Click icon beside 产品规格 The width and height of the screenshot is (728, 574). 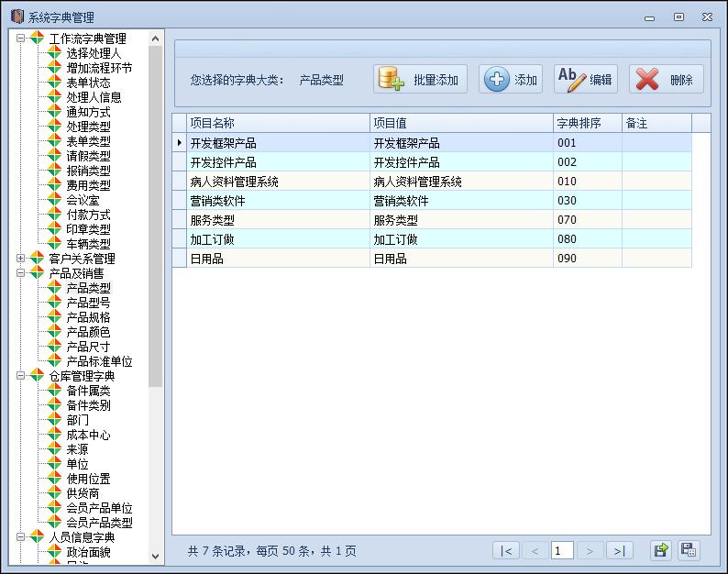click(x=54, y=317)
